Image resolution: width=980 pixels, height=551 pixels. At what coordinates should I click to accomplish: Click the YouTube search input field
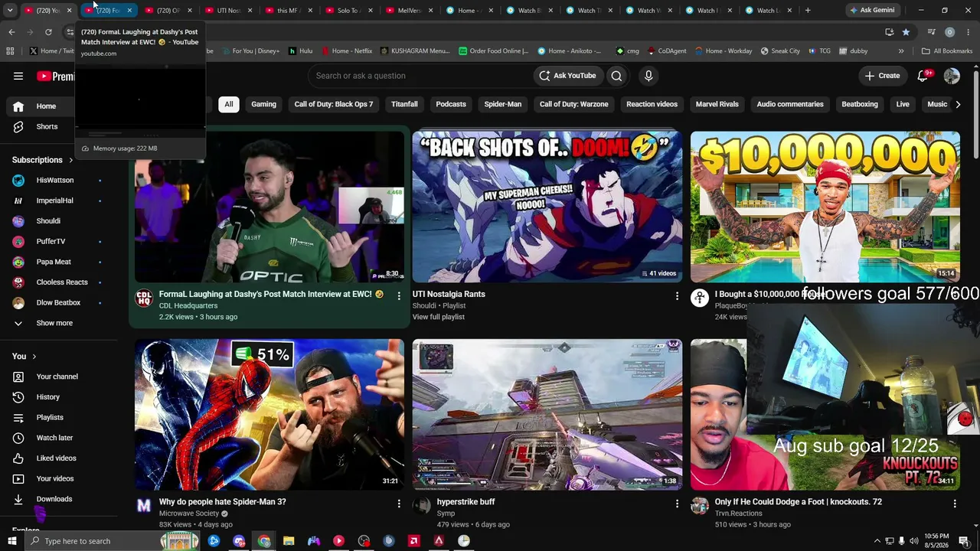(420, 76)
